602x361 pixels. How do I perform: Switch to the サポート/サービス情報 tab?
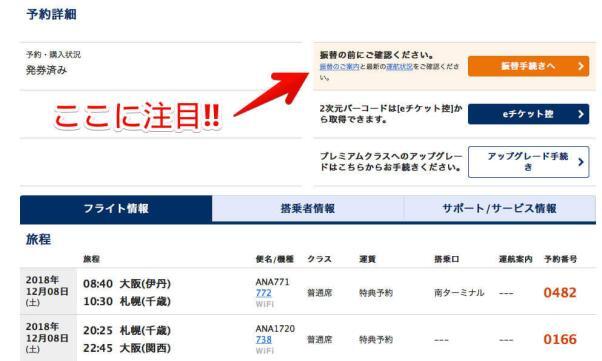pos(499,209)
